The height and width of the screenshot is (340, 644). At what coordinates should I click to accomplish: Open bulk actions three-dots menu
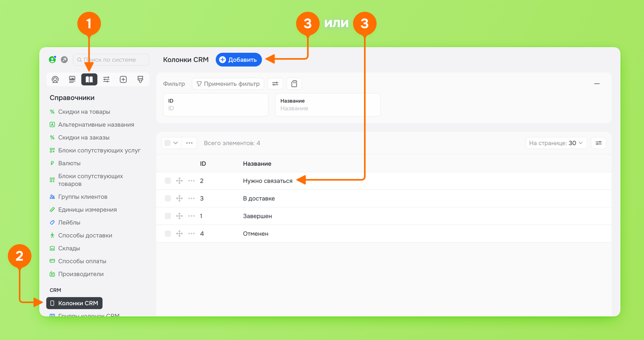tap(189, 143)
